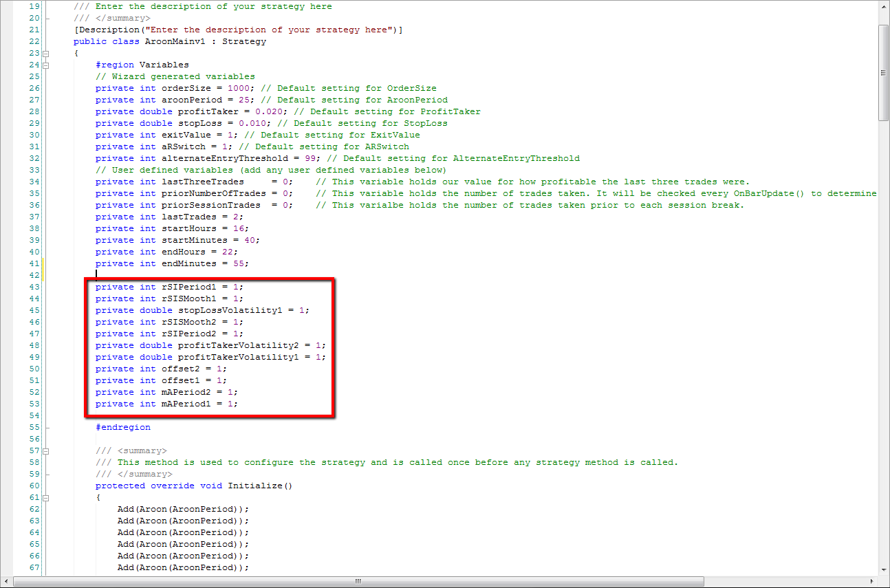Screen dimensions: 890x588
Task: Click the stopLossVolatility1 declaration
Action: click(x=202, y=310)
